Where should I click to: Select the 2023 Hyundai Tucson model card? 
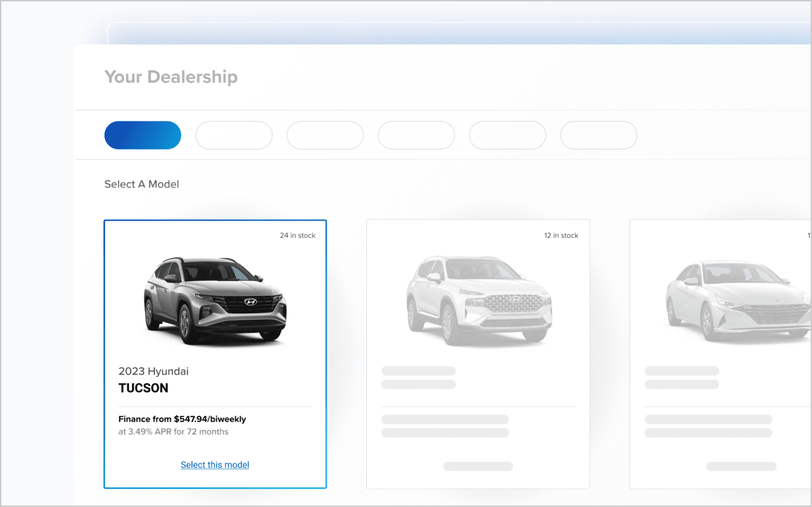[x=215, y=353]
